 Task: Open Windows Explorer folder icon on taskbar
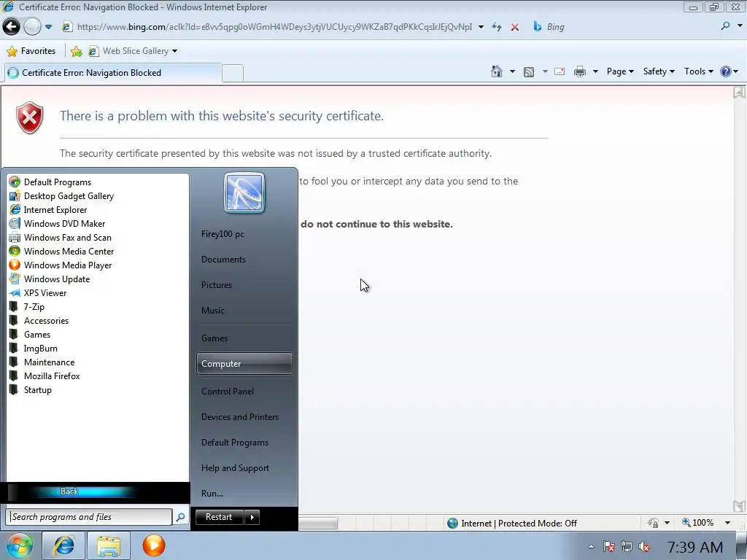(109, 545)
